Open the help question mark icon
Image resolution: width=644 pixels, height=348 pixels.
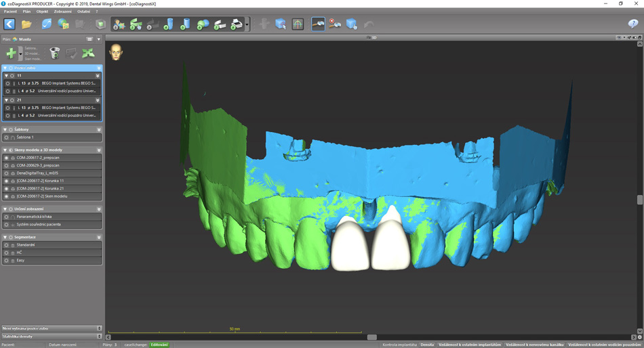coord(633,24)
